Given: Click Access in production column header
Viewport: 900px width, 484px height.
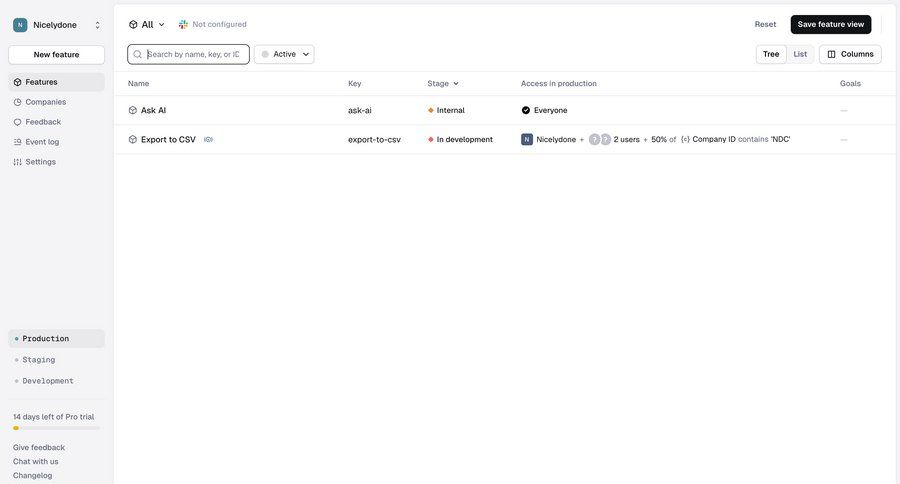Looking at the screenshot, I should tap(558, 84).
